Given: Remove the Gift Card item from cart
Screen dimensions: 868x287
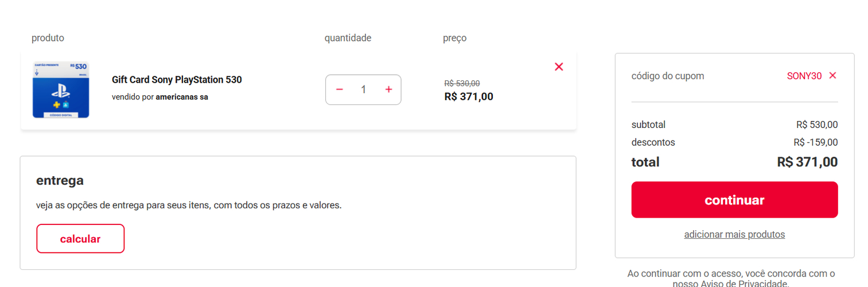Looking at the screenshot, I should 559,67.
